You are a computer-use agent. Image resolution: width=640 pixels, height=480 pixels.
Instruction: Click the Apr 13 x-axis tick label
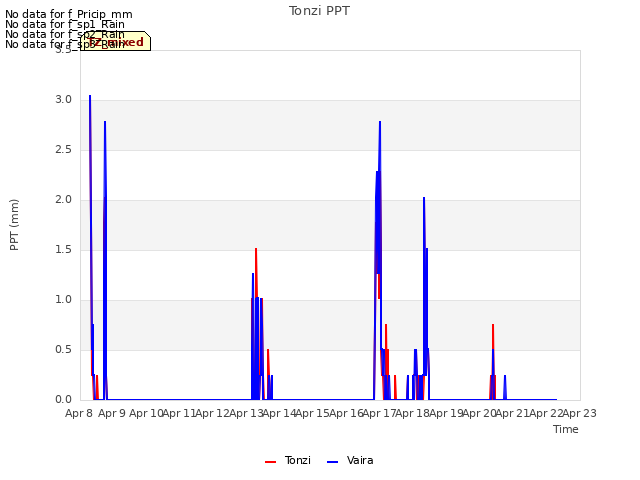245,413
